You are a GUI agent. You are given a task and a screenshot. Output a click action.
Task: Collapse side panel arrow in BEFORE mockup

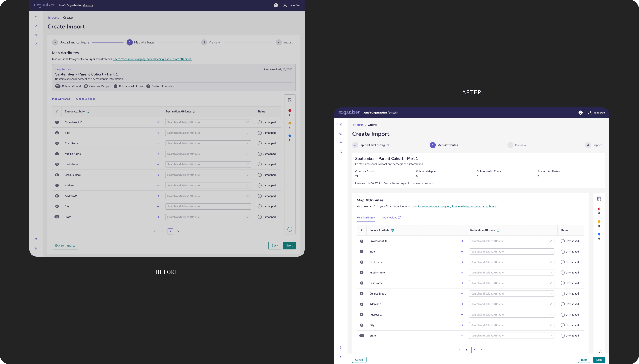pos(290,229)
